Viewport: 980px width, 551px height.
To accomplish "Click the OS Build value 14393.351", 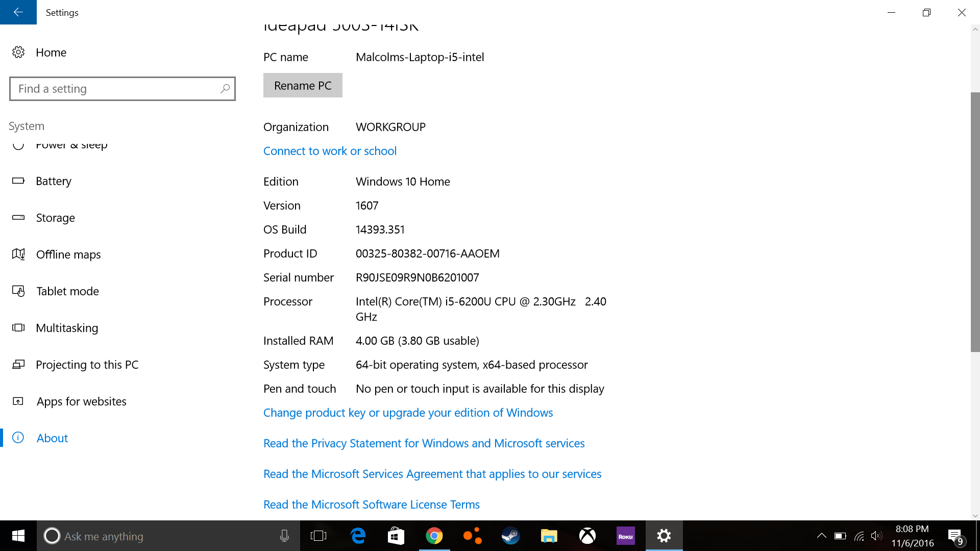I will point(380,230).
